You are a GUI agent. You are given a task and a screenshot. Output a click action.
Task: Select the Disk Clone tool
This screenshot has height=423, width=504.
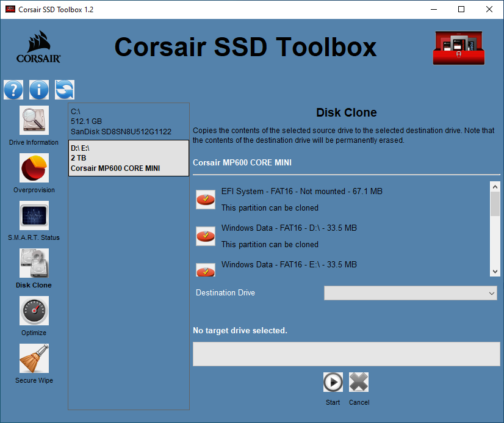[34, 263]
